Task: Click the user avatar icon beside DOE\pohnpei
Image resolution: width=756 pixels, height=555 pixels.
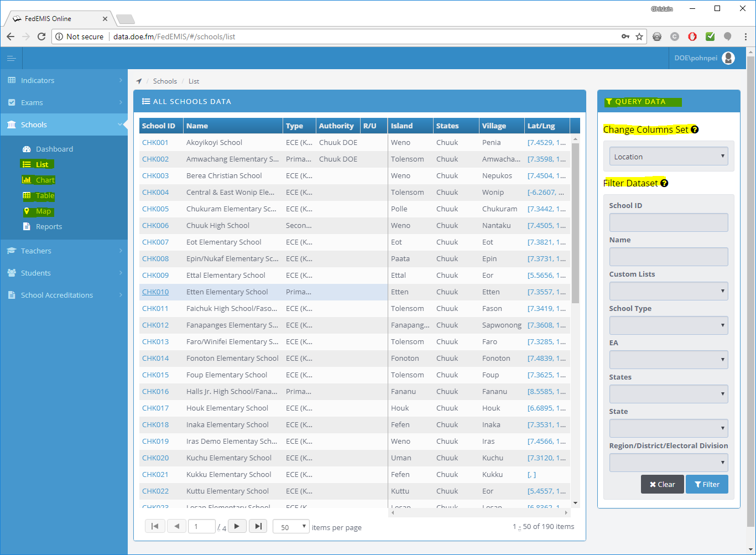Action: click(x=728, y=58)
